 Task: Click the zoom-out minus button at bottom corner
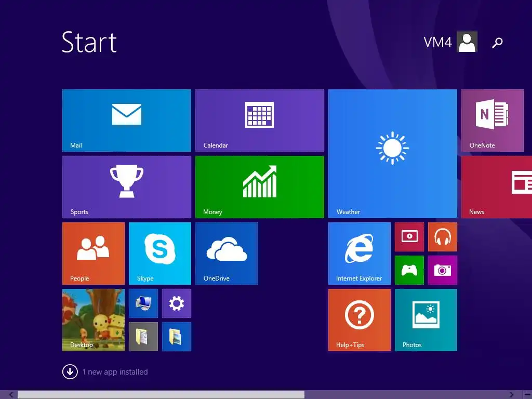527,395
